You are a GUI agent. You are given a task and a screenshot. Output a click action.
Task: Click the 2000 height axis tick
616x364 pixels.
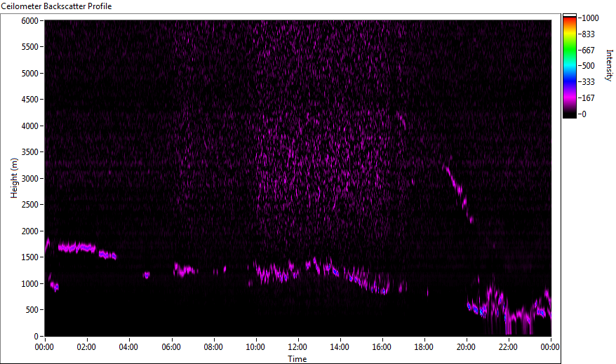pyautogui.click(x=30, y=231)
